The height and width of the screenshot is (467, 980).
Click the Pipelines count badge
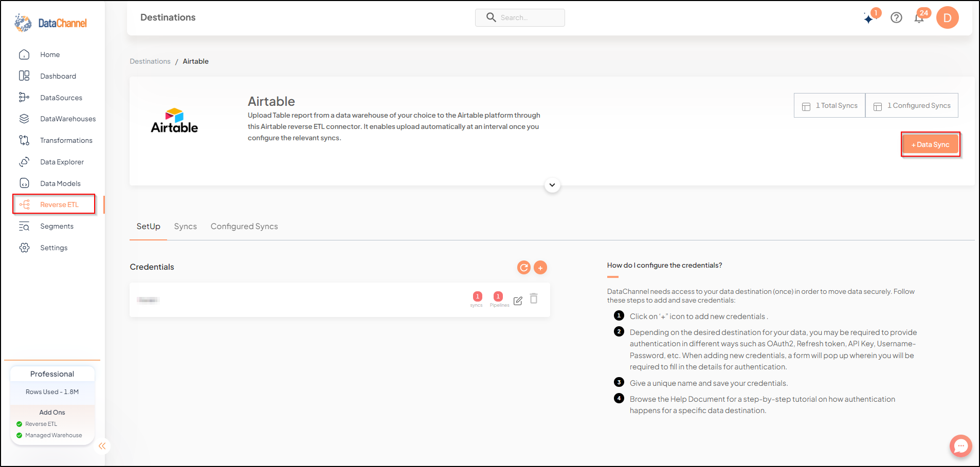[x=498, y=296]
